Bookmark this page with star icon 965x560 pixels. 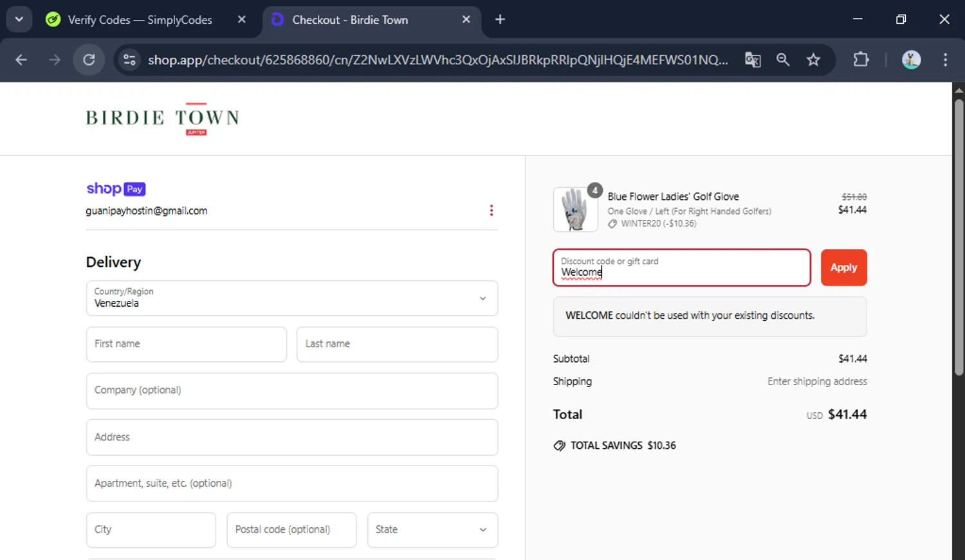[x=814, y=60]
